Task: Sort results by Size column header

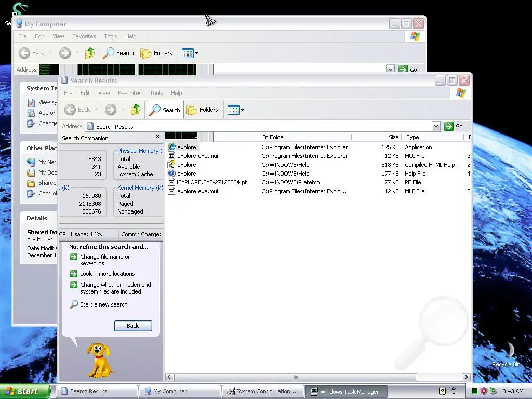Action: (x=376, y=137)
